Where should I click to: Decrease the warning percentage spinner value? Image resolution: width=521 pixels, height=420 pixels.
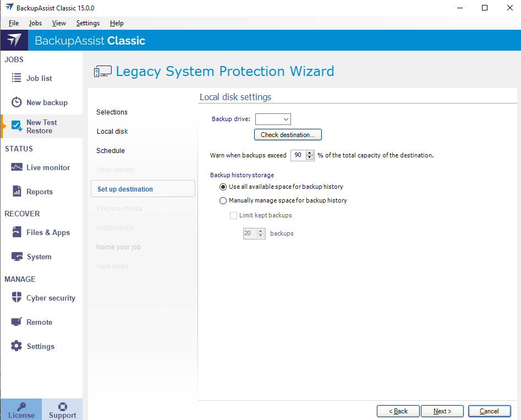[310, 158]
